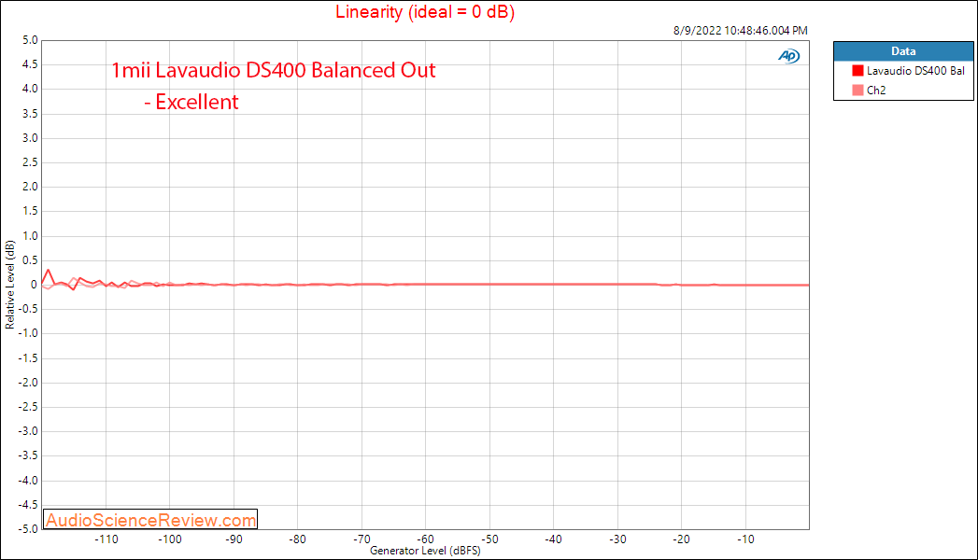Click the 5.0 tick label on y-axis
978x560 pixels.
[x=30, y=40]
